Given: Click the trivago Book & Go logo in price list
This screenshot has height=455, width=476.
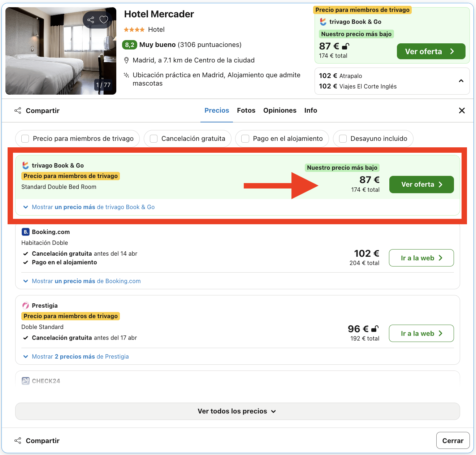Looking at the screenshot, I should click(x=26, y=165).
